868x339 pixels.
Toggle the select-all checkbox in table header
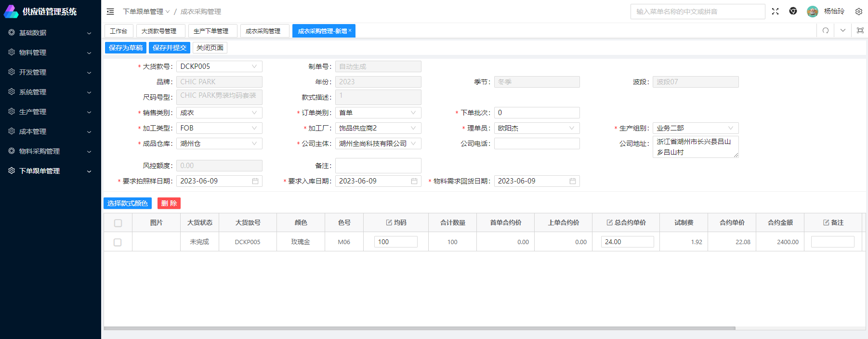pyautogui.click(x=118, y=223)
